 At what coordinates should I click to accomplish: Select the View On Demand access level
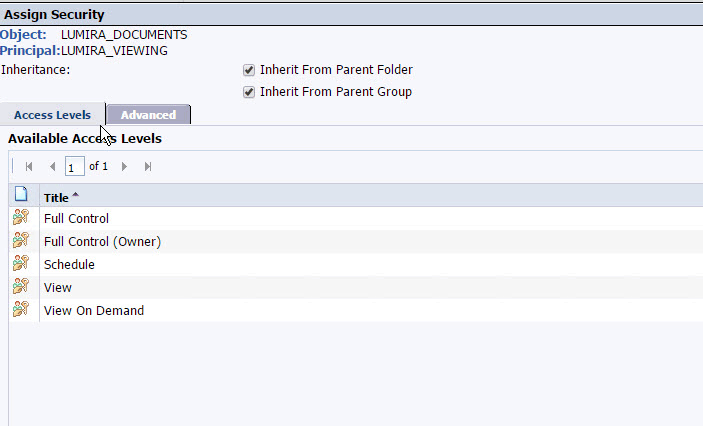click(x=94, y=310)
